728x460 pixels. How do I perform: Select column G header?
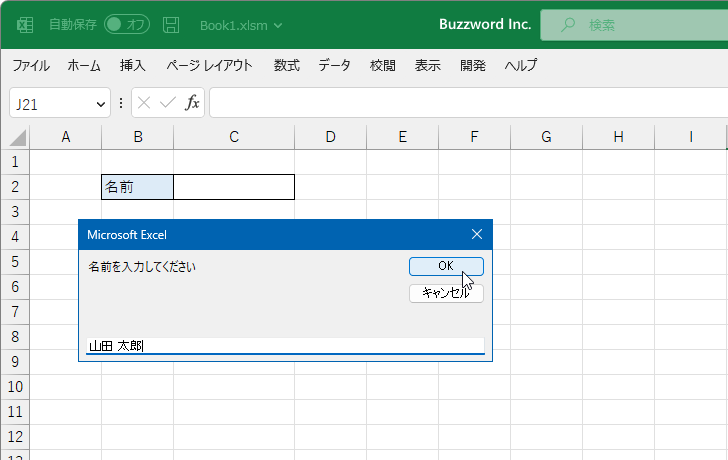(x=546, y=137)
